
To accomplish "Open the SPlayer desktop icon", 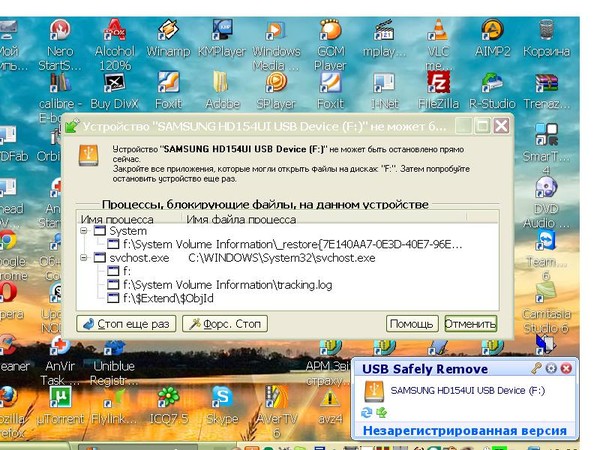I will pyautogui.click(x=276, y=92).
